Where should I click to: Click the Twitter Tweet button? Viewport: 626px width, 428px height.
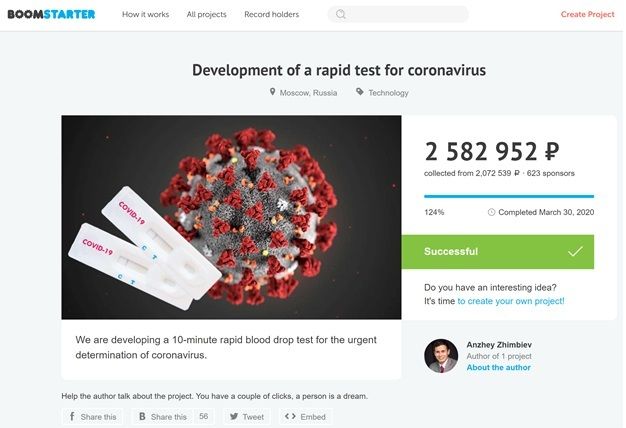(247, 417)
